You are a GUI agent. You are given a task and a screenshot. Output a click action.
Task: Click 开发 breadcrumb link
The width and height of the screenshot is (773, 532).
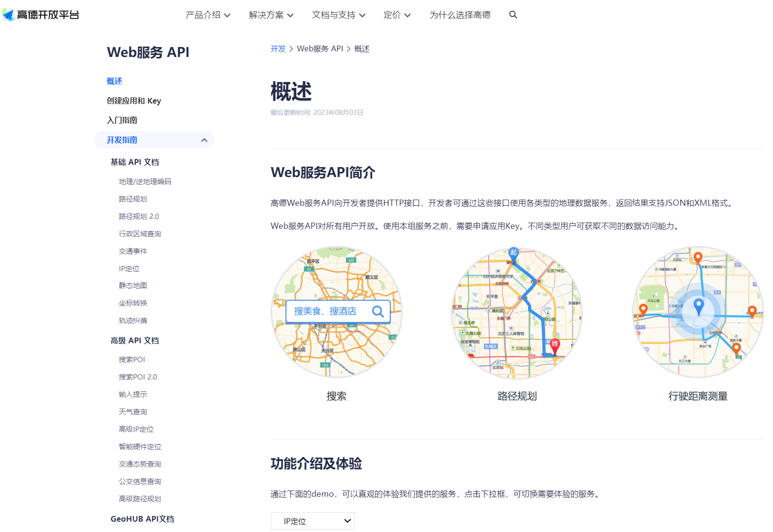click(278, 48)
